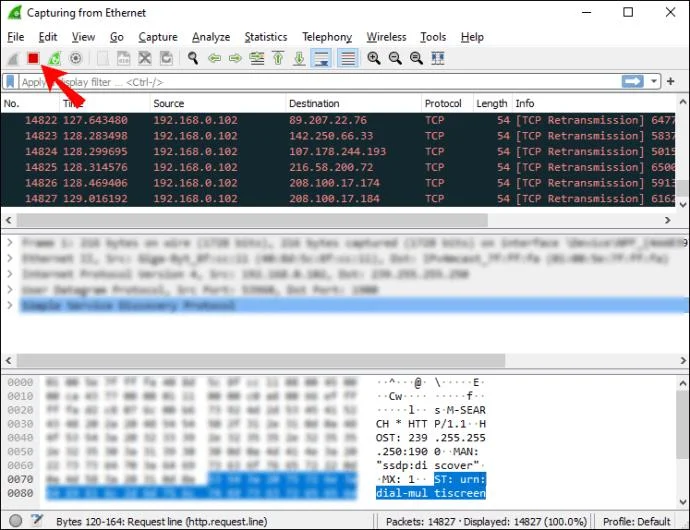Click the open capture file icon
The height and width of the screenshot is (530, 690).
point(103,58)
